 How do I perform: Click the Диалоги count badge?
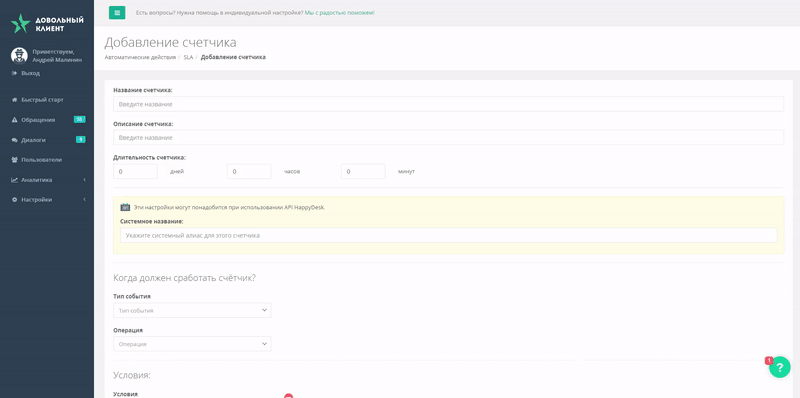[81, 139]
